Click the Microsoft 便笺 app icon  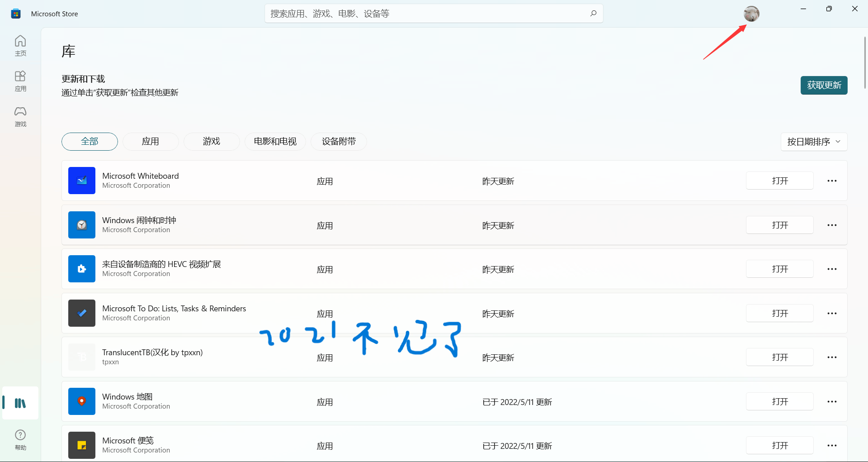point(82,445)
